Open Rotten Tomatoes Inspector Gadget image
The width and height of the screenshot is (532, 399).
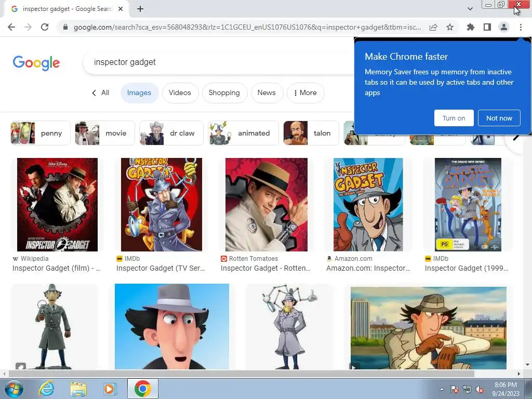click(267, 205)
